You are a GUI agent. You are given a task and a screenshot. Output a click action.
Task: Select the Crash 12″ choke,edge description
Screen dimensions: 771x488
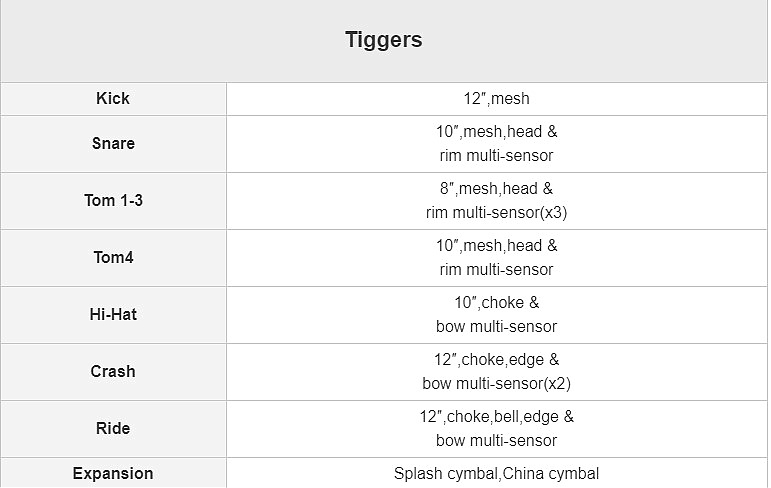pos(496,360)
